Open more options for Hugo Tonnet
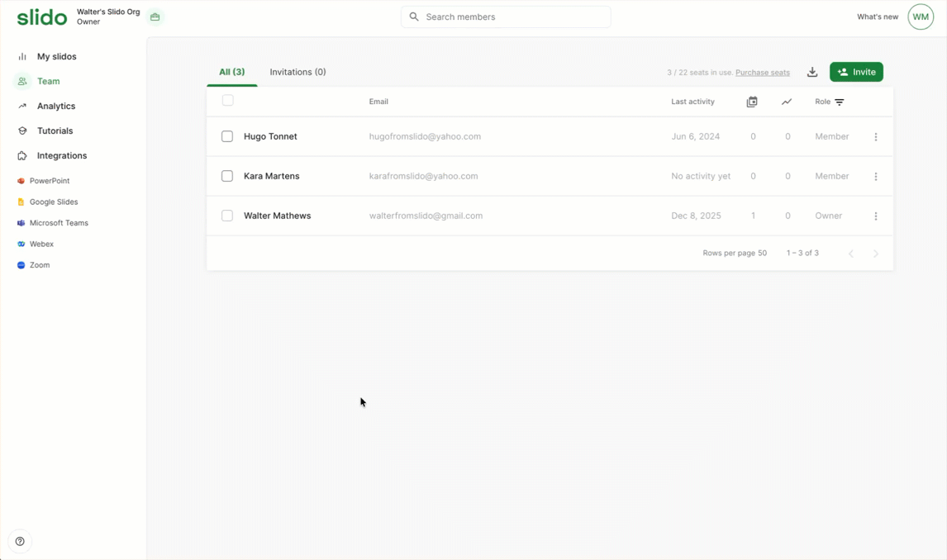 876,137
